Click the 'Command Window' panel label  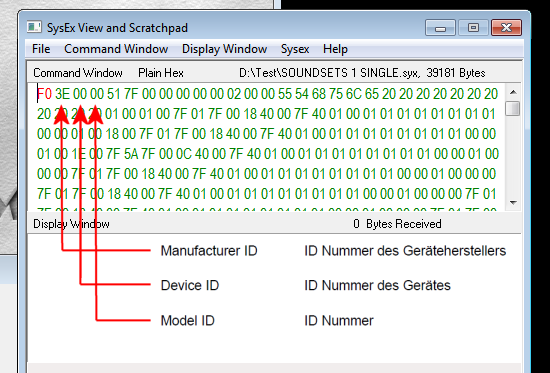tap(78, 73)
